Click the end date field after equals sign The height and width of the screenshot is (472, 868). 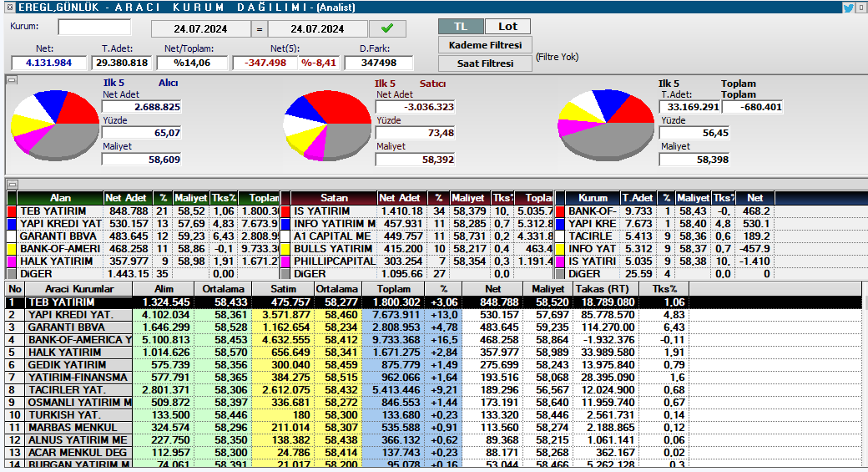317,28
